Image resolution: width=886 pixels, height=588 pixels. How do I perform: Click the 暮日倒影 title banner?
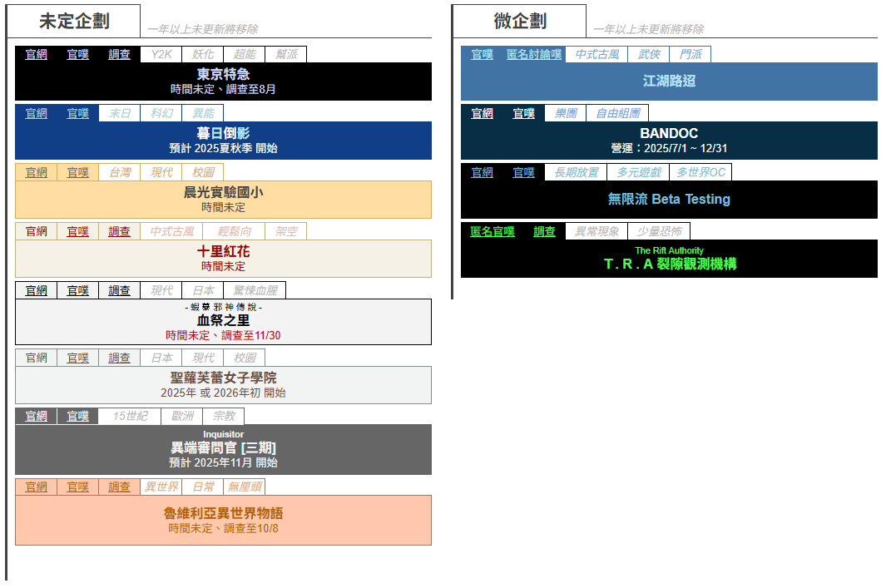[x=223, y=140]
